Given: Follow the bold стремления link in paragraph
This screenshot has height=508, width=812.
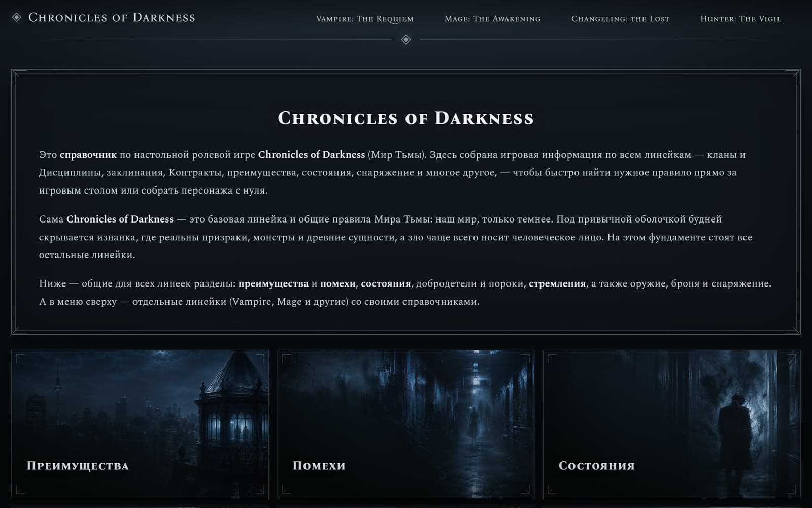Looking at the screenshot, I should pyautogui.click(x=557, y=283).
